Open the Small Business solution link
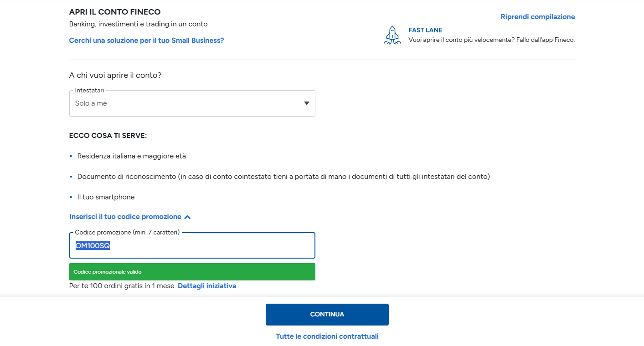 [146, 41]
